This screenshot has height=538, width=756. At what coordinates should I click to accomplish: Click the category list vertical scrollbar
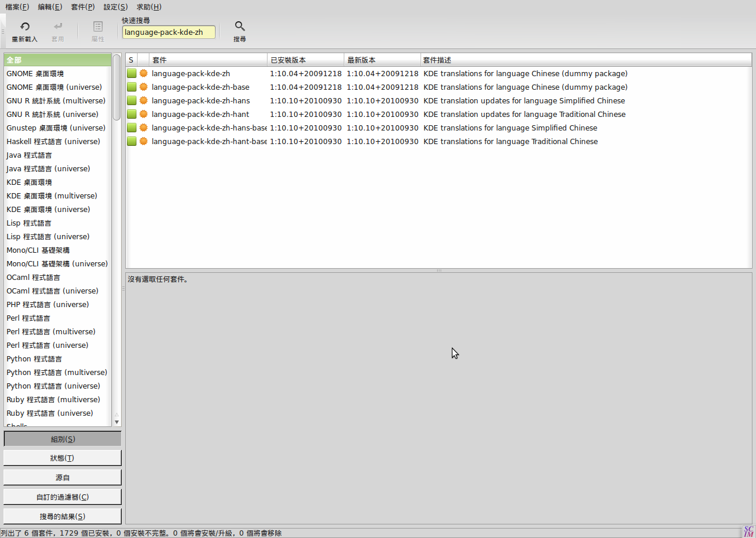(117, 87)
